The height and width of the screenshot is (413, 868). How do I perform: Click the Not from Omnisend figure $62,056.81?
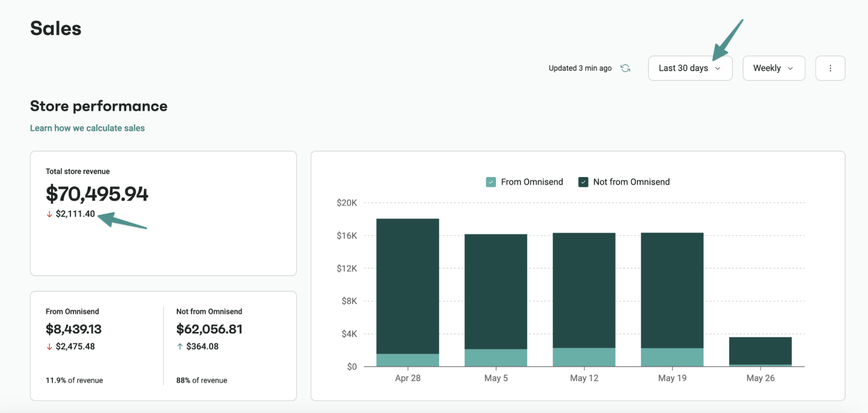pyautogui.click(x=209, y=329)
